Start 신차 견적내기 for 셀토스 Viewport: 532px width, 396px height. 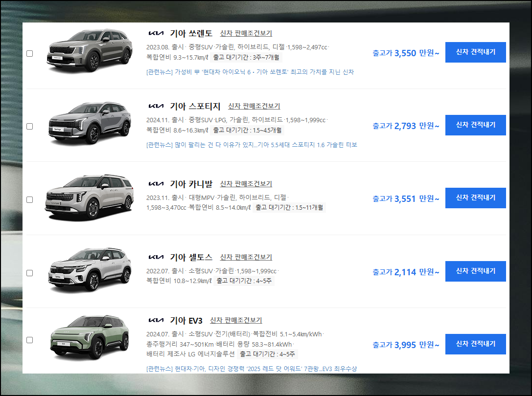[475, 271]
